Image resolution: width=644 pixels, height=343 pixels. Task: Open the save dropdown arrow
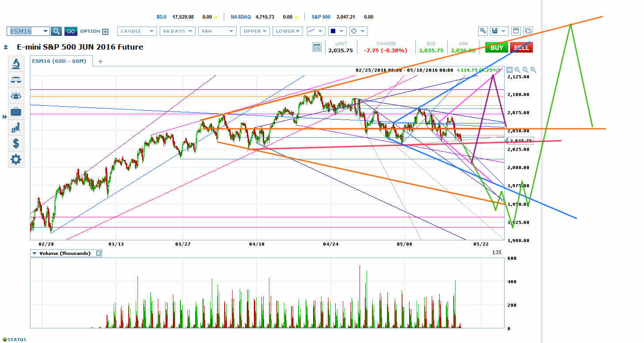tap(504, 31)
